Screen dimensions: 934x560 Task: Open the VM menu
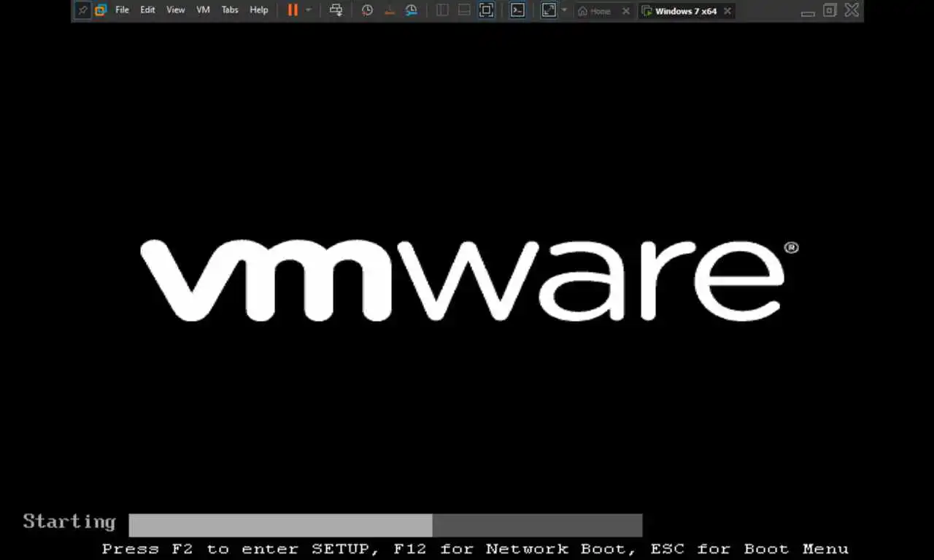coord(203,10)
